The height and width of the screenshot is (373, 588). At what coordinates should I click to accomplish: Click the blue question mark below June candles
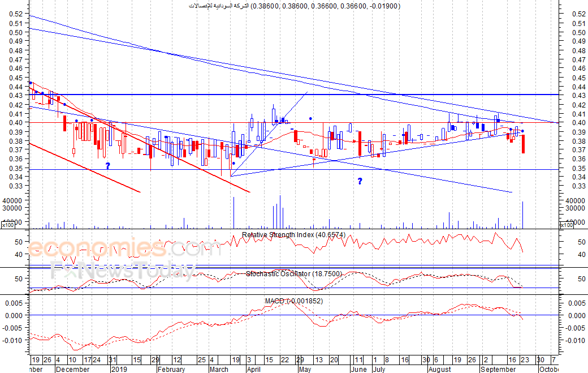coord(360,181)
